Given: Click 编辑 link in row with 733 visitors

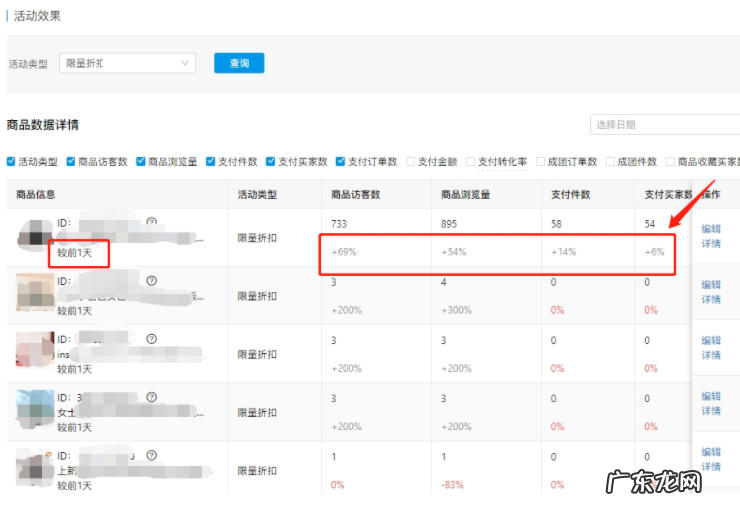Looking at the screenshot, I should [x=711, y=229].
